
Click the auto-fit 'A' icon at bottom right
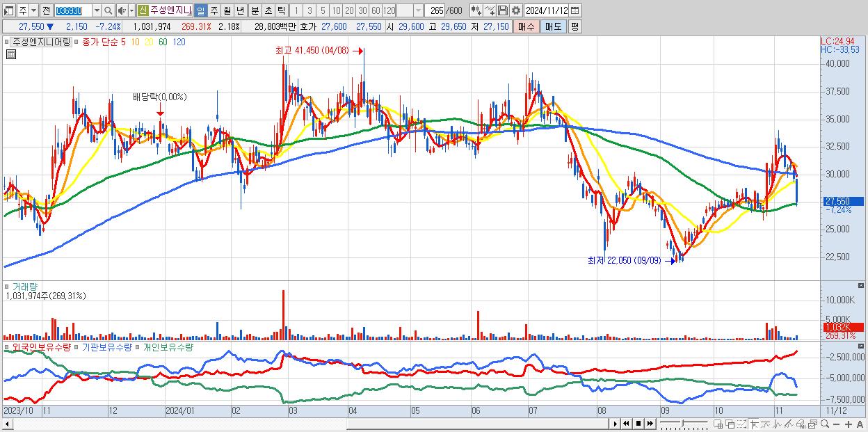pyautogui.click(x=860, y=424)
